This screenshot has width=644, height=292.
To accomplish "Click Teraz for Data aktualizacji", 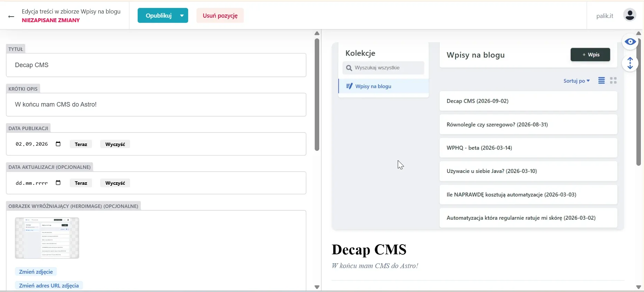I will pos(81,183).
